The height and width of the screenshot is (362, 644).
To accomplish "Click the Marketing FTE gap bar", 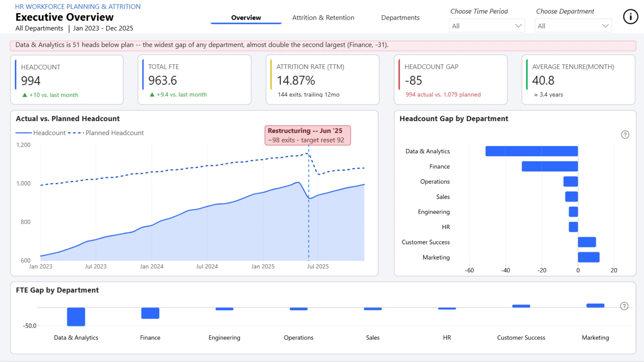I will (x=595, y=305).
